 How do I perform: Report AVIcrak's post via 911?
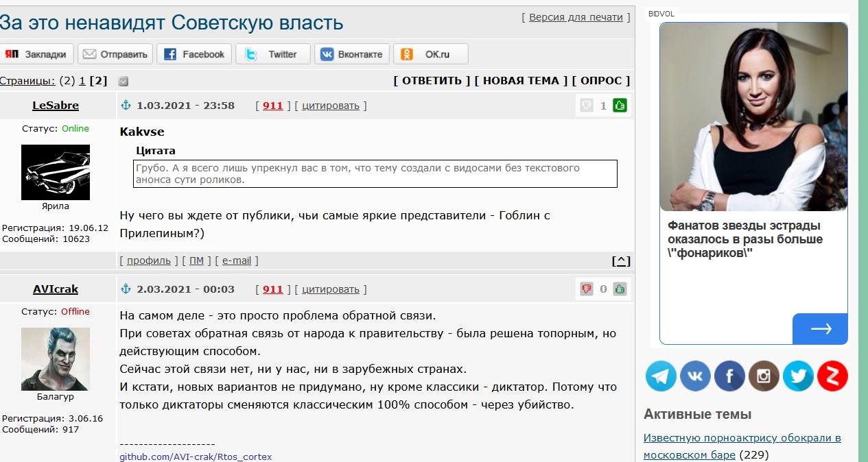point(273,289)
